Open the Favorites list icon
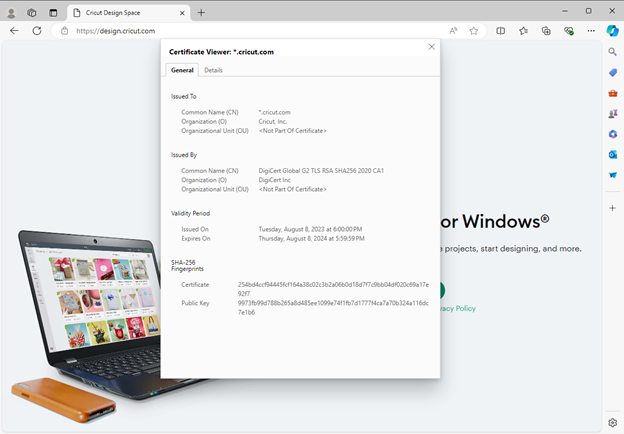624x434 pixels. (523, 31)
